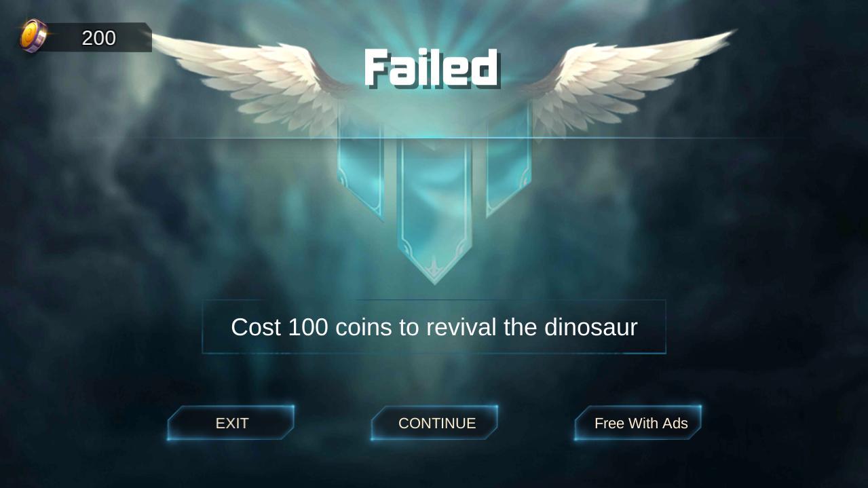
Task: Select CONTINUE to revive the dinosaur
Action: (x=434, y=423)
